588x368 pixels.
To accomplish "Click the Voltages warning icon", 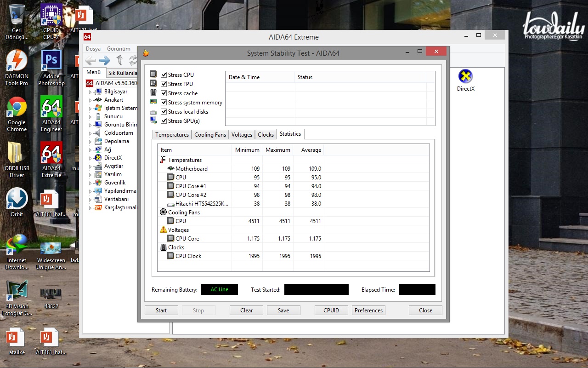I will pos(163,230).
